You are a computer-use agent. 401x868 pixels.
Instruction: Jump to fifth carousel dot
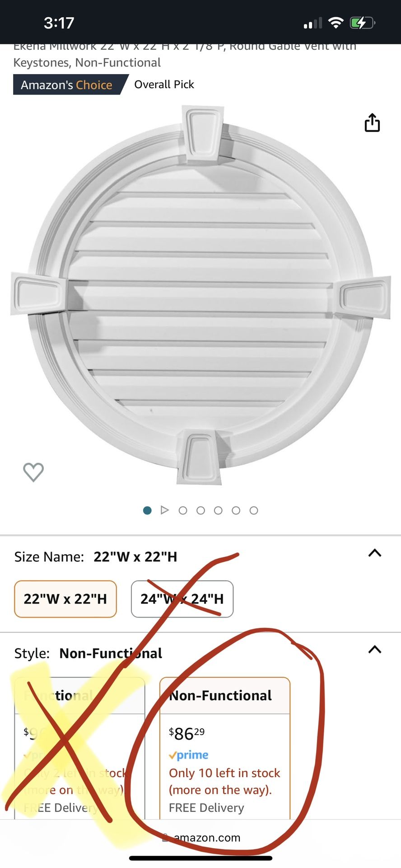coord(218,510)
